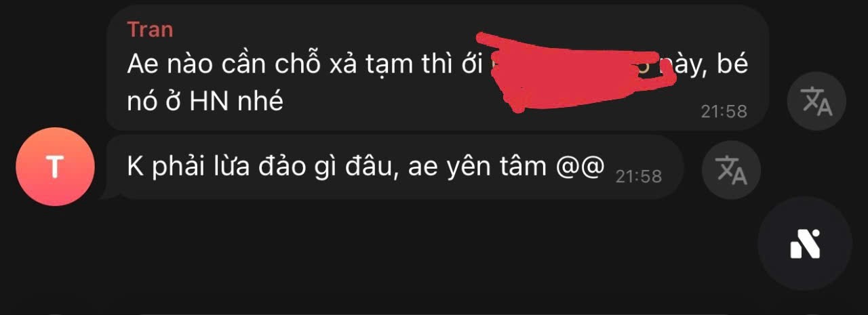Image resolution: width=868 pixels, height=315 pixels.
Task: Select the 'ae yên tâm @@' message bubble
Action: coord(393,167)
